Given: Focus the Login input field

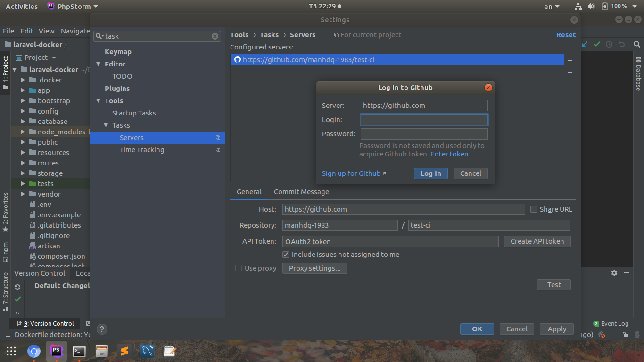Looking at the screenshot, I should [x=424, y=120].
